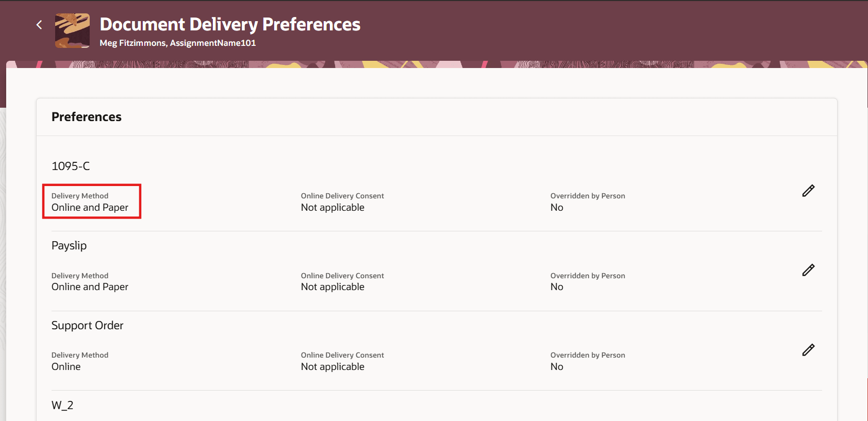Click 1095-C Online Delivery Consent value

pyautogui.click(x=332, y=208)
